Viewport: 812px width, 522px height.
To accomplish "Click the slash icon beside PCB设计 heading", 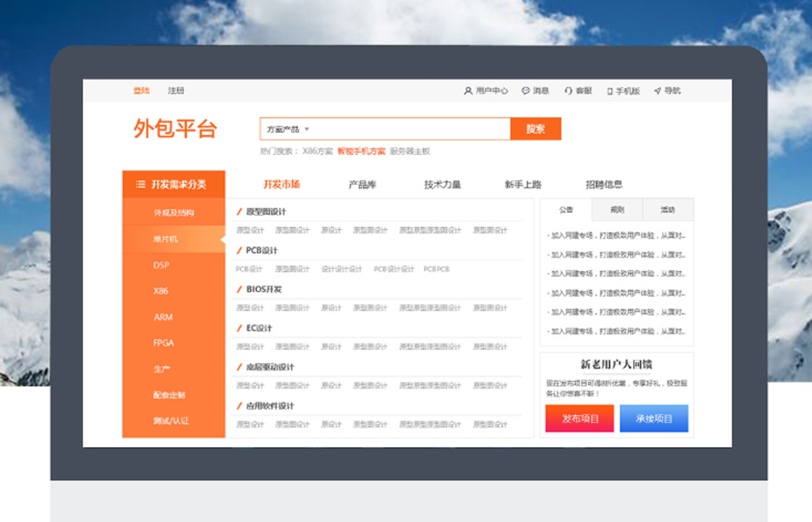I will [x=239, y=251].
